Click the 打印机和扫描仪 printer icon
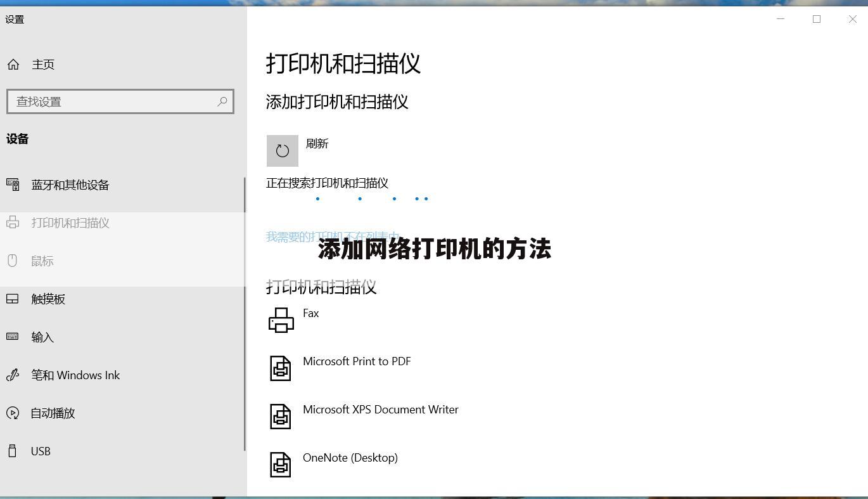Viewport: 868px width, 499px height. (13, 223)
